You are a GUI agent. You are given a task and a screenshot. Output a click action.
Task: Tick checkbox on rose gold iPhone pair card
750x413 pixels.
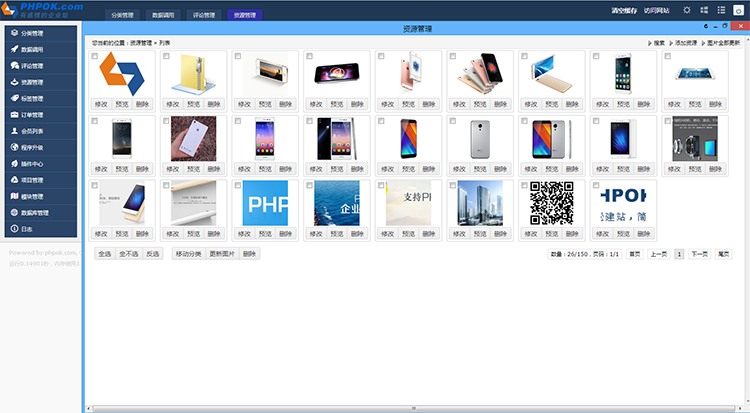[x=381, y=56]
